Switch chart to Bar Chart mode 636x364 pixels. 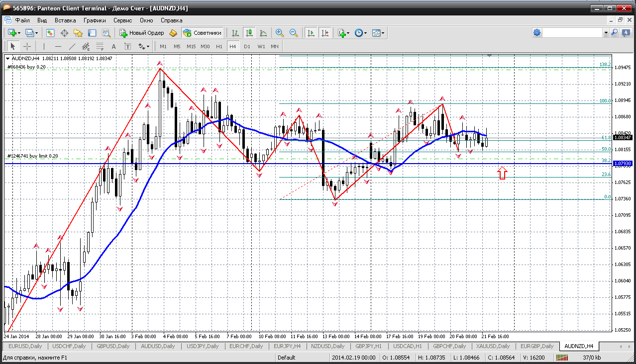(235, 33)
